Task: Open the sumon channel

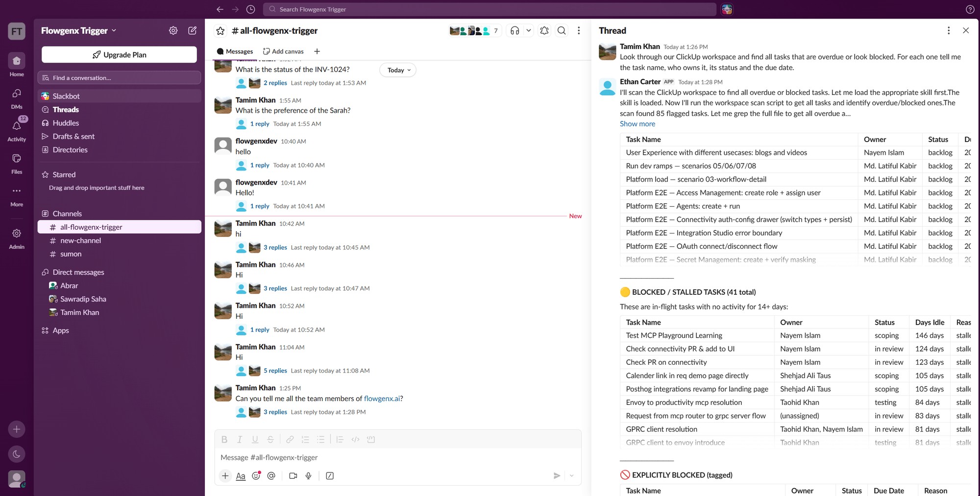Action: click(119, 254)
